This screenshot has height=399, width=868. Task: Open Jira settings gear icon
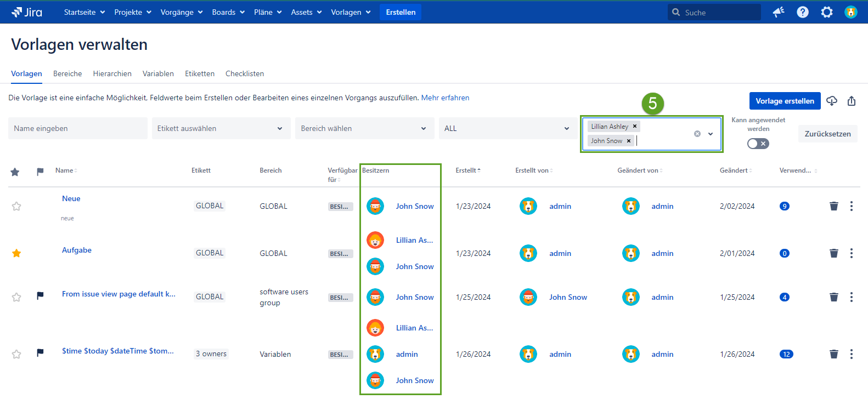[x=827, y=12]
